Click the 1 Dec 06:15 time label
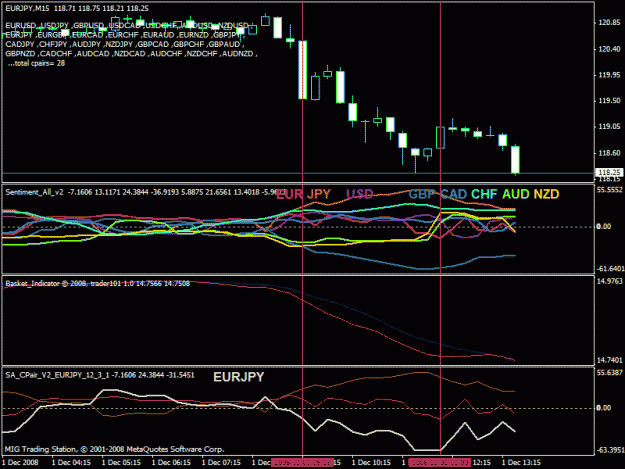The image size is (625, 469). [171, 463]
